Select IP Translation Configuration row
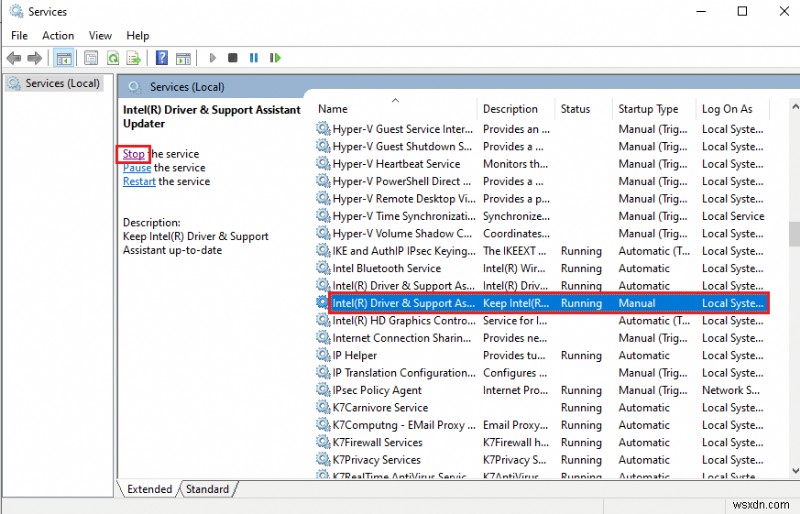This screenshot has height=514, width=800. point(541,373)
